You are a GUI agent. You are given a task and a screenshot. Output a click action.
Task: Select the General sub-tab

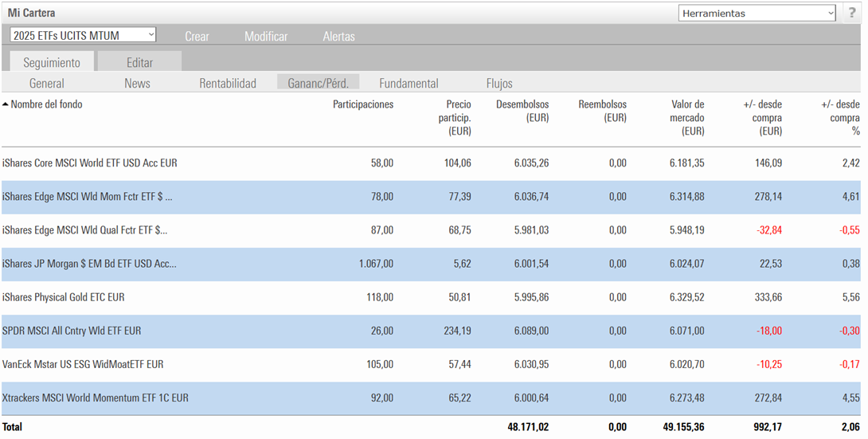coord(46,83)
